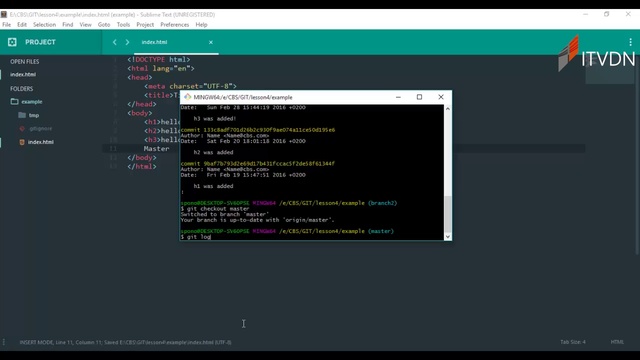The height and width of the screenshot is (360, 640).
Task: Click terminal scrollbar down arrow
Action: pos(448,237)
